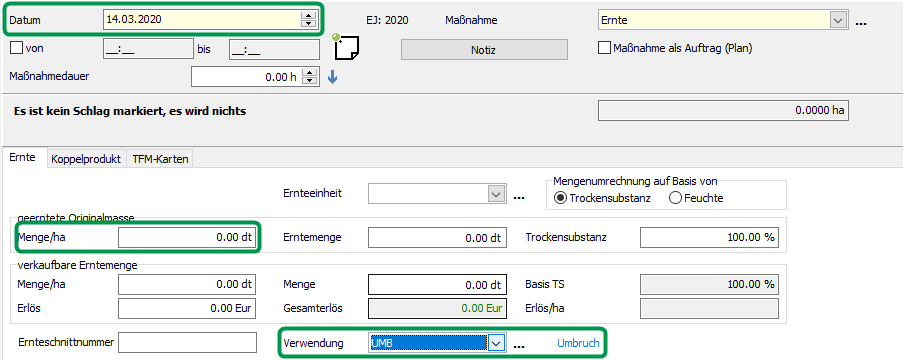Viewport: 903px width, 360px height.
Task: Open the ellipsis next to Maßnahme dropdown
Action: pos(861,24)
